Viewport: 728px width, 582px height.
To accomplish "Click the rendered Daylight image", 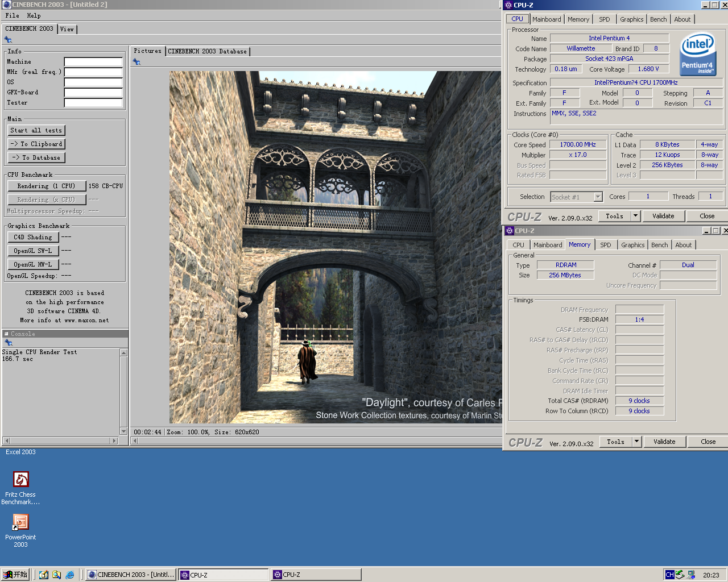I will click(336, 247).
